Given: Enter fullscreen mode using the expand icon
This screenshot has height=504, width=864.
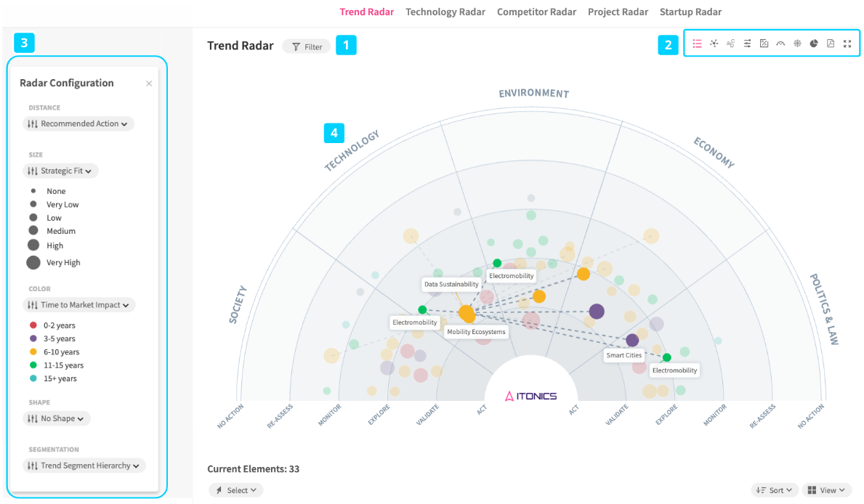Looking at the screenshot, I should [x=847, y=44].
